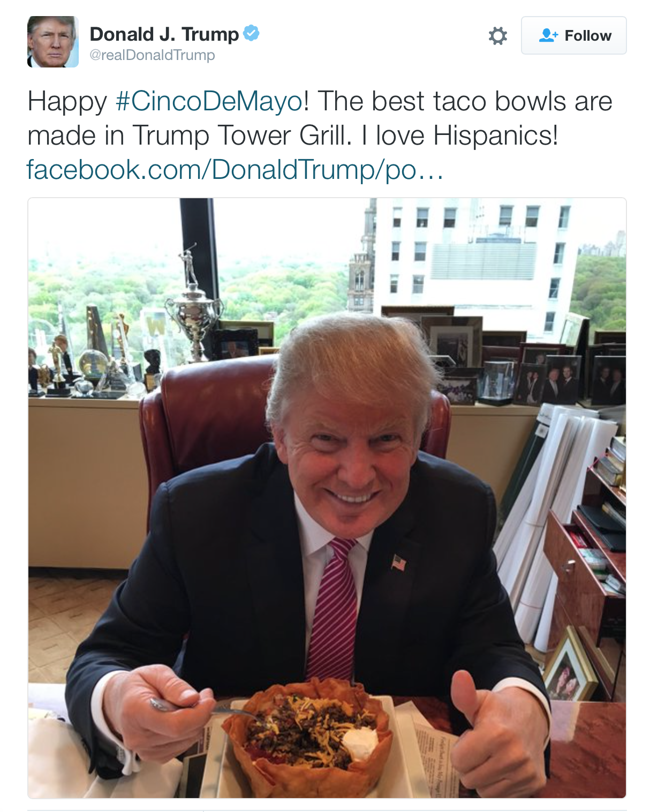Click the flag lapel pin in photo

click(x=398, y=562)
